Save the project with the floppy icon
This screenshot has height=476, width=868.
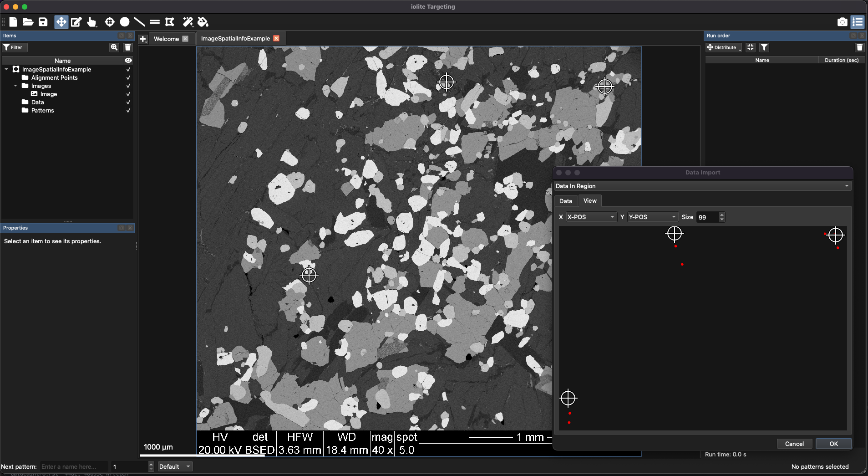point(43,22)
